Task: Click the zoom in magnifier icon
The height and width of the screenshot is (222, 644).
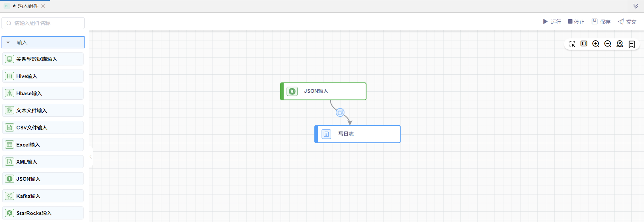Action: coord(596,44)
